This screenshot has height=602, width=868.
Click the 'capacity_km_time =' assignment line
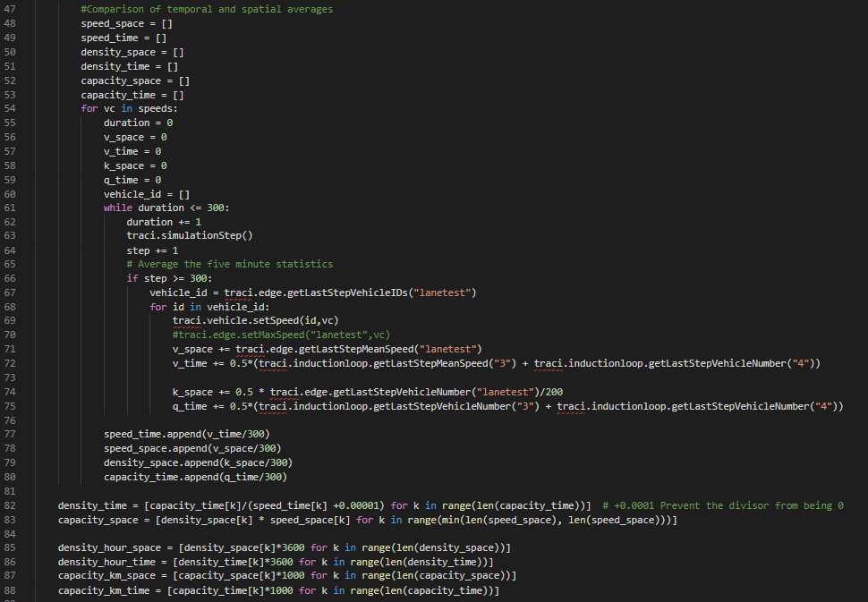pos(278,591)
